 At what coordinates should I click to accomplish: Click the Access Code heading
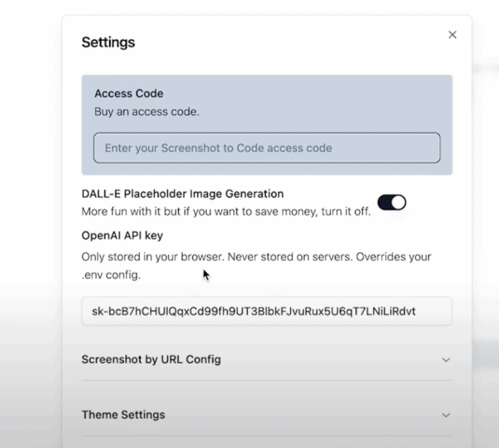pyautogui.click(x=129, y=93)
